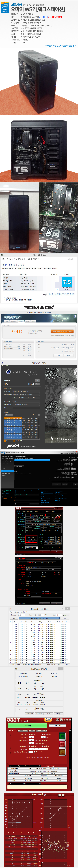Click the Start button in LinX
The height and width of the screenshot is (868, 78).
14,618
